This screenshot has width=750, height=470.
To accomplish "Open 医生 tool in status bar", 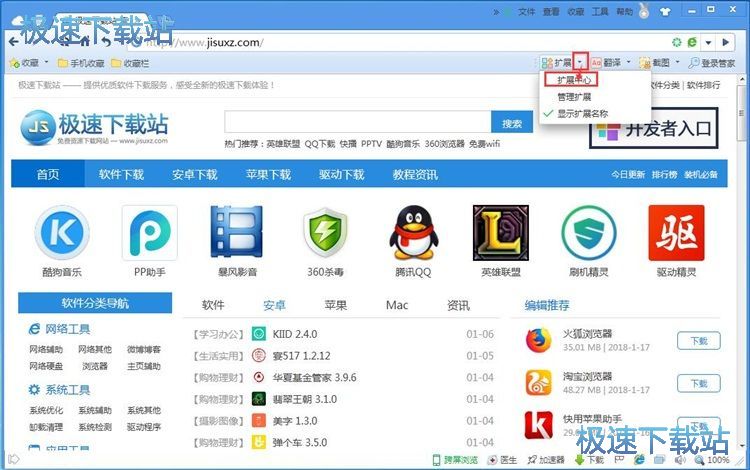I will (x=502, y=460).
